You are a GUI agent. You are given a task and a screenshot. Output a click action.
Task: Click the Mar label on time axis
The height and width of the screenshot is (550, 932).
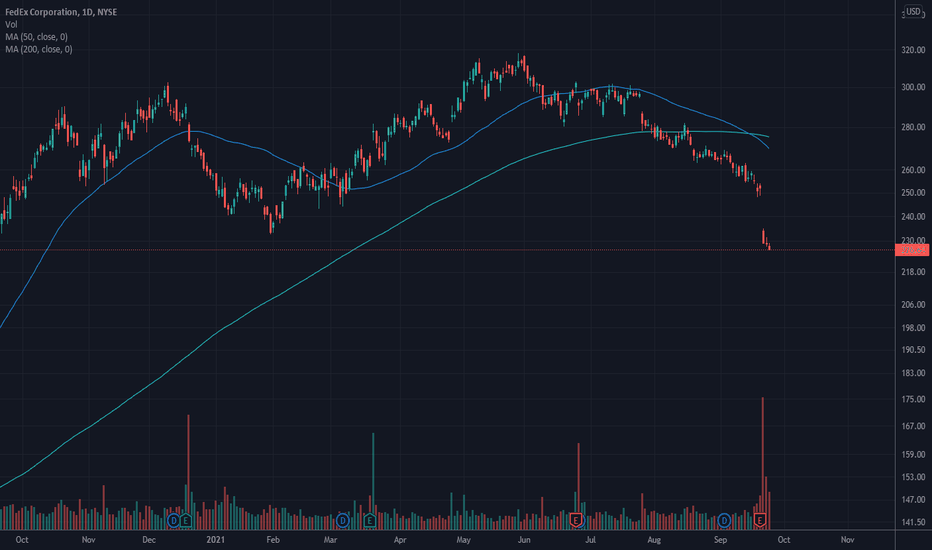(x=330, y=540)
